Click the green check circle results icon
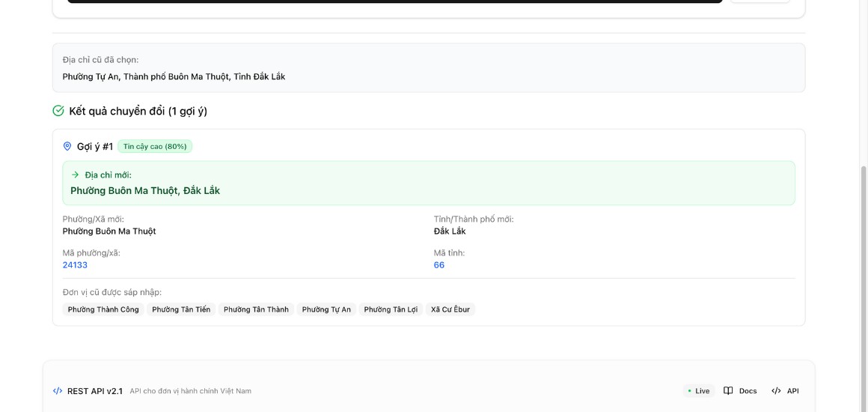Screen dimensions: 868x412 click(x=58, y=111)
